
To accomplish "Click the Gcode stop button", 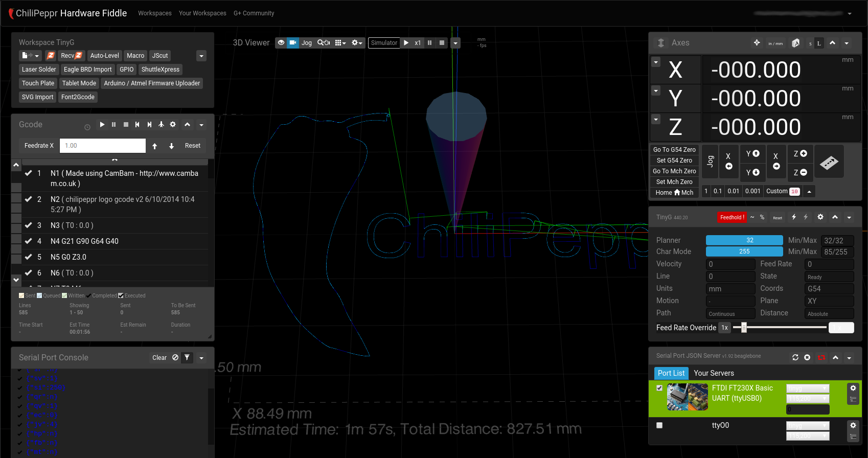I will 126,125.
